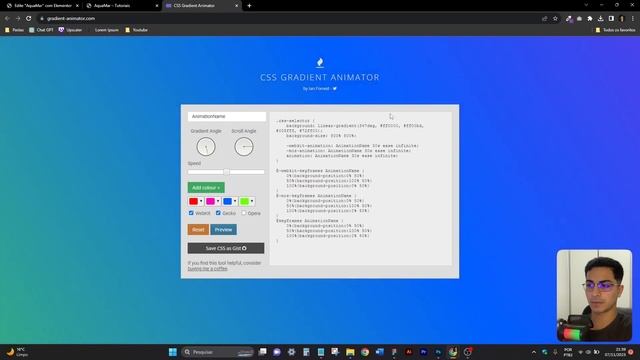
Task: Follow the buying me a coffee link
Action: [207, 269]
